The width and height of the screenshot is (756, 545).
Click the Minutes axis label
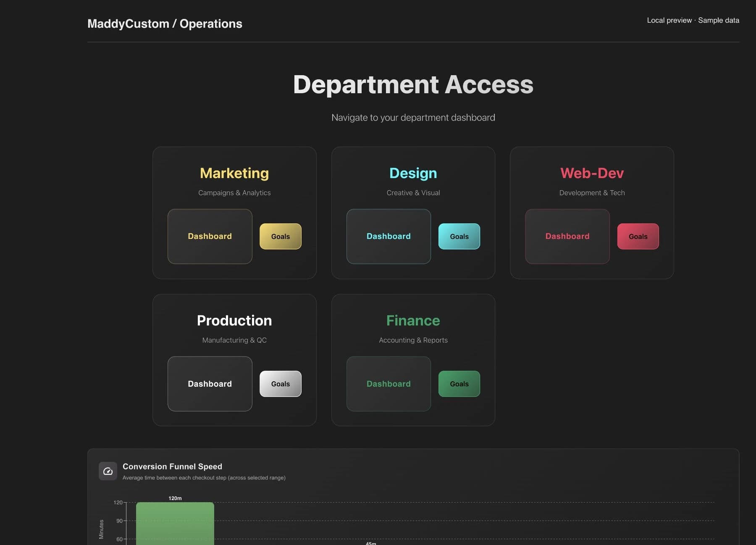(x=101, y=529)
